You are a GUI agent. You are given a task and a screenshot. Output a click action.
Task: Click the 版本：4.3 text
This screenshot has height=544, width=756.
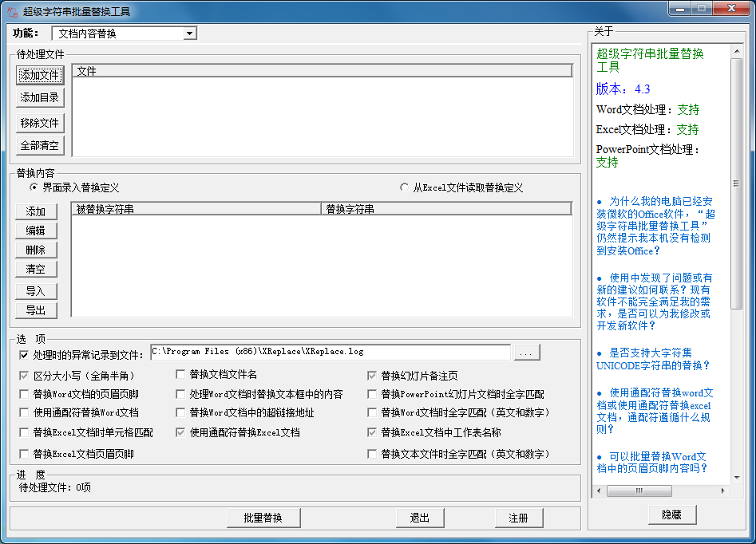click(623, 89)
